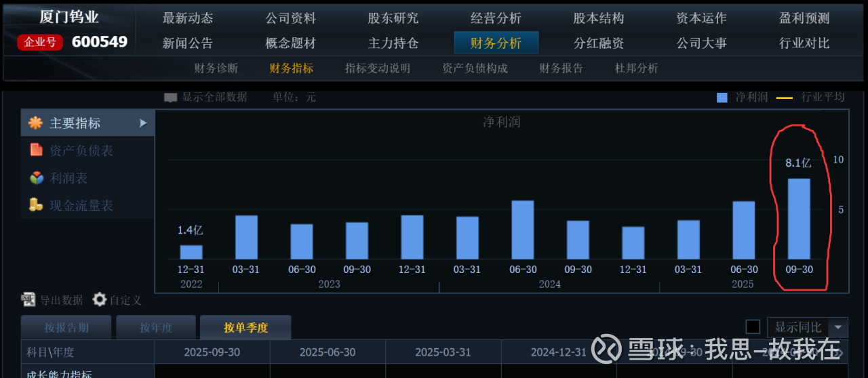Click the 2022 12-31 bar labeled 1.4亿
The image size is (868, 378).
click(191, 252)
